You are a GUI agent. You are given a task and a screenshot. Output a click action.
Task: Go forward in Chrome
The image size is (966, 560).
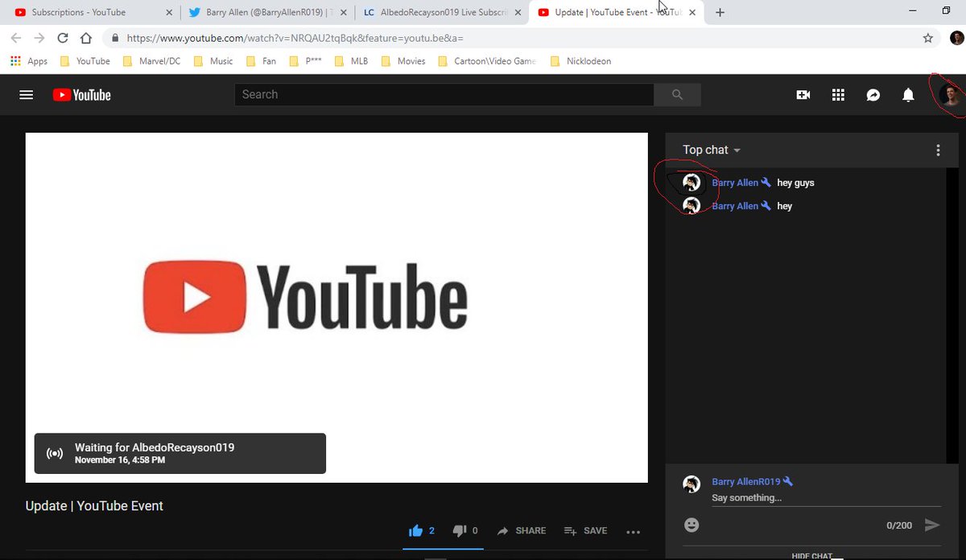pyautogui.click(x=39, y=38)
